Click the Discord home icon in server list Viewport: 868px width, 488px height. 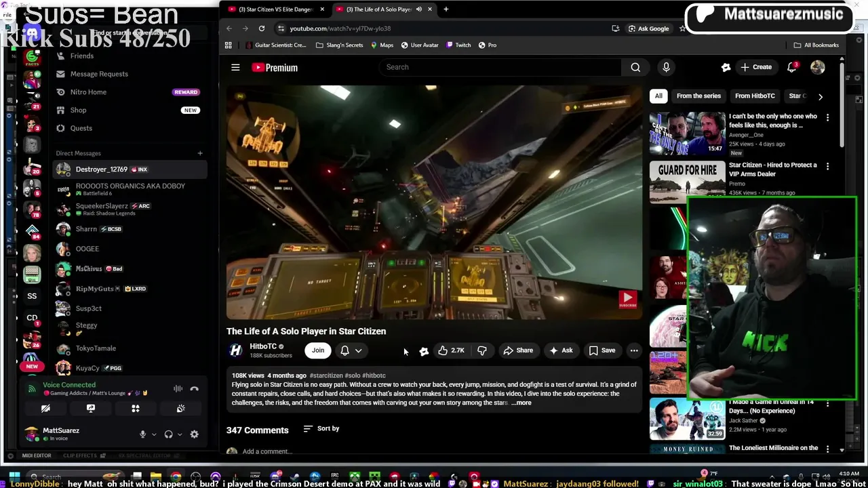point(32,33)
